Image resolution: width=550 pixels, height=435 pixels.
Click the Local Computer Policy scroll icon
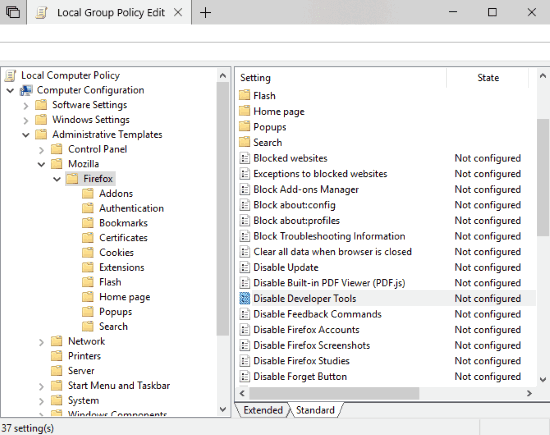pyautogui.click(x=11, y=75)
